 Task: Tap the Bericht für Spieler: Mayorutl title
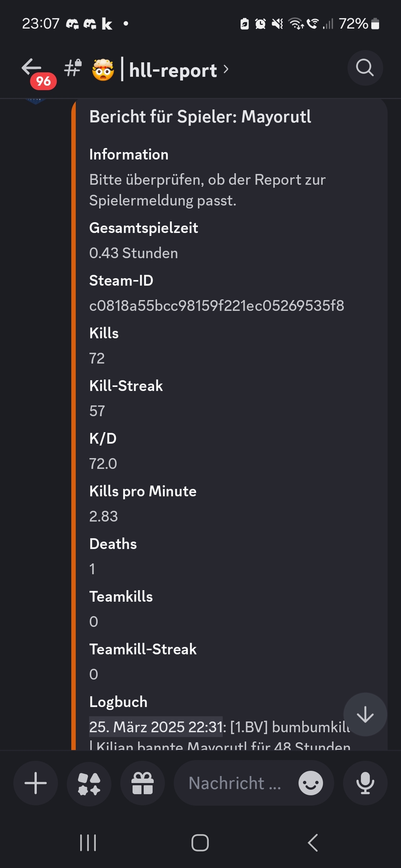[x=200, y=116]
